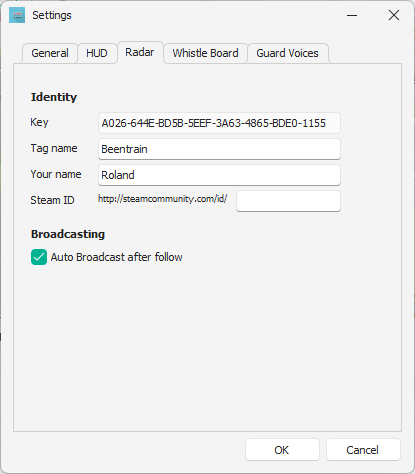Open the Guard Voices tab
Screen dimensions: 415x474
point(288,53)
